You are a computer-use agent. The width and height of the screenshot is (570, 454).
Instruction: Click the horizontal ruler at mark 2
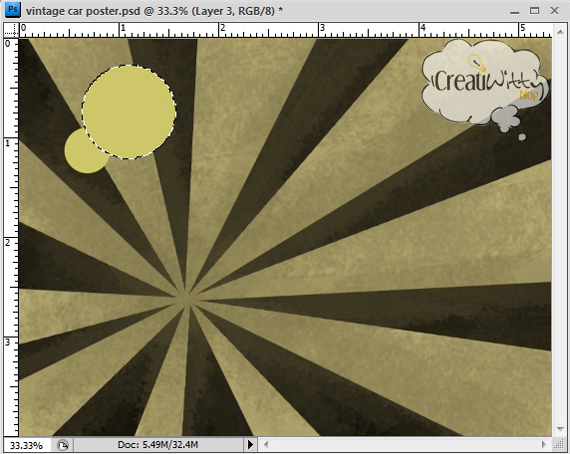(221, 30)
